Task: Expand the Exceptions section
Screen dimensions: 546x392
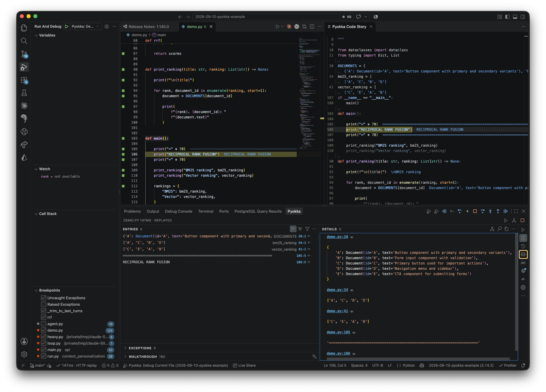Action: pyautogui.click(x=140, y=348)
